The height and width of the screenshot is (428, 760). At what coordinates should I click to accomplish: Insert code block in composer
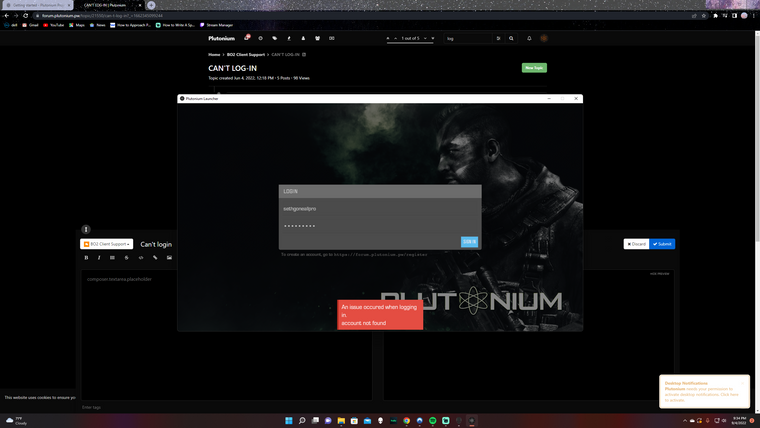click(141, 258)
